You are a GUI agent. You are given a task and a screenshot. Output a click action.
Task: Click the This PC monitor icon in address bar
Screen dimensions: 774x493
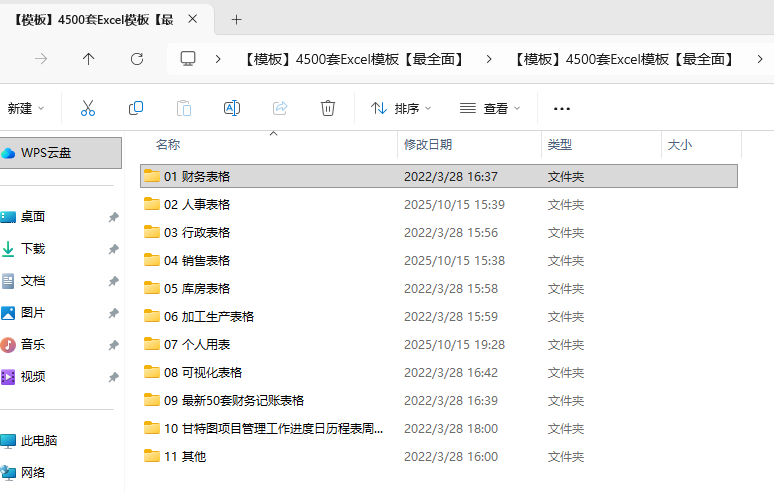188,59
